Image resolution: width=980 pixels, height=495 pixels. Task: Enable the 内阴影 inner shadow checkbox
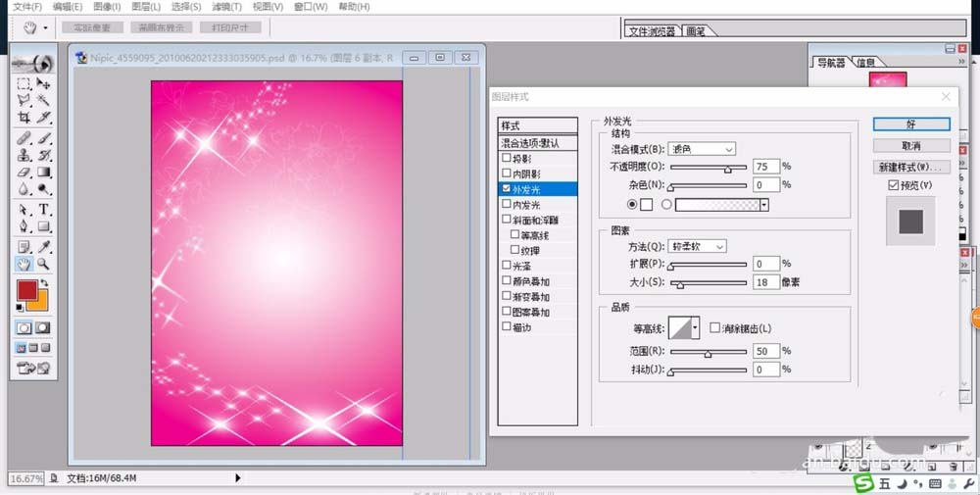[507, 173]
